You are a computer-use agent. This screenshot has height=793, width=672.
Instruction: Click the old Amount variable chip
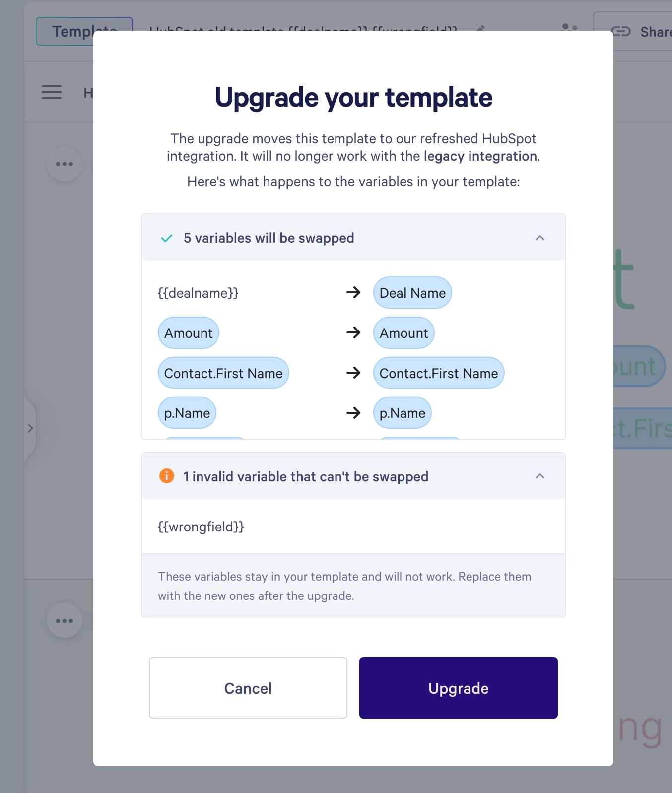(x=188, y=333)
